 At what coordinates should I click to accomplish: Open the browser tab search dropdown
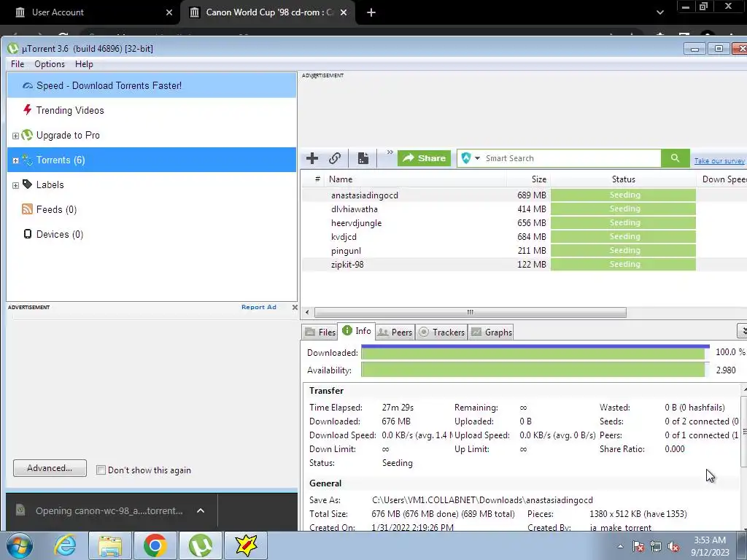click(659, 12)
